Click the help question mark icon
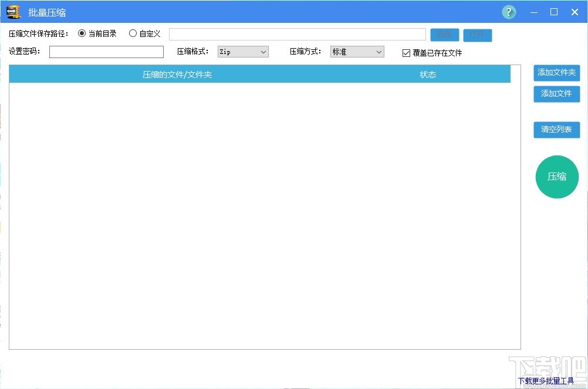Screen dimensions: 588x389 click(508, 12)
